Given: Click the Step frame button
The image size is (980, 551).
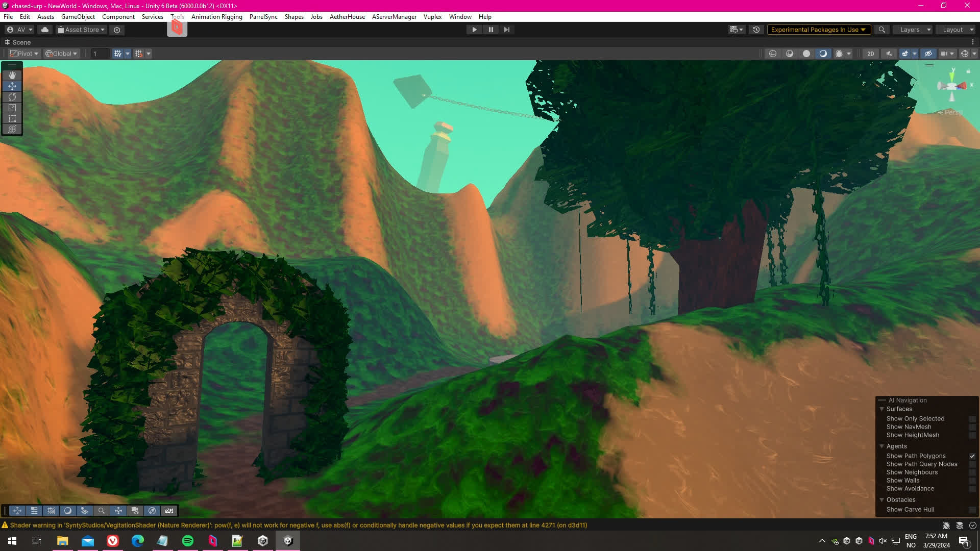Looking at the screenshot, I should 507,30.
